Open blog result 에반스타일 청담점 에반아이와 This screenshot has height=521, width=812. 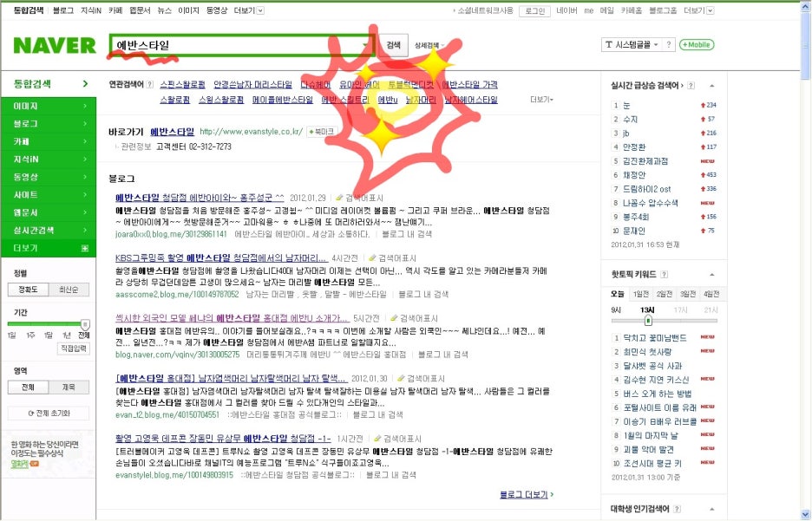[200, 198]
